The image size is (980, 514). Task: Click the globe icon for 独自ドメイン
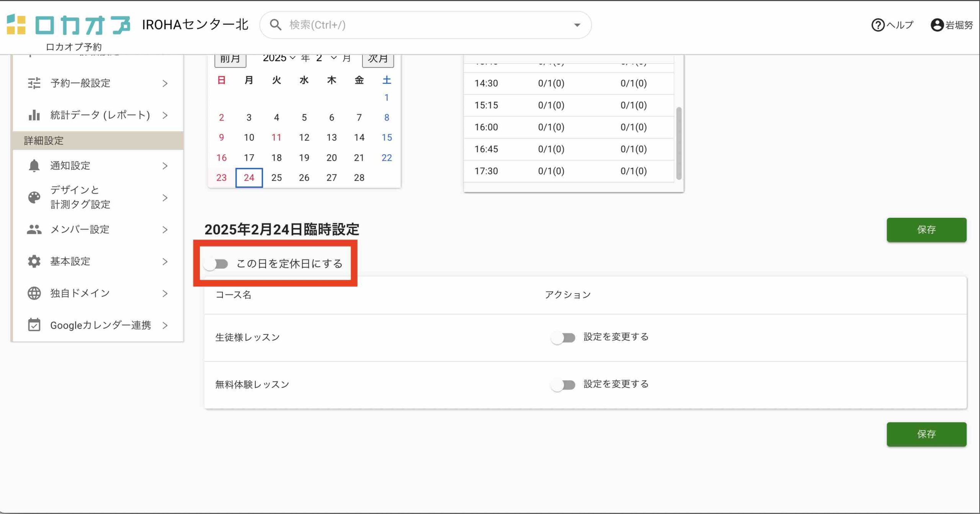[34, 293]
